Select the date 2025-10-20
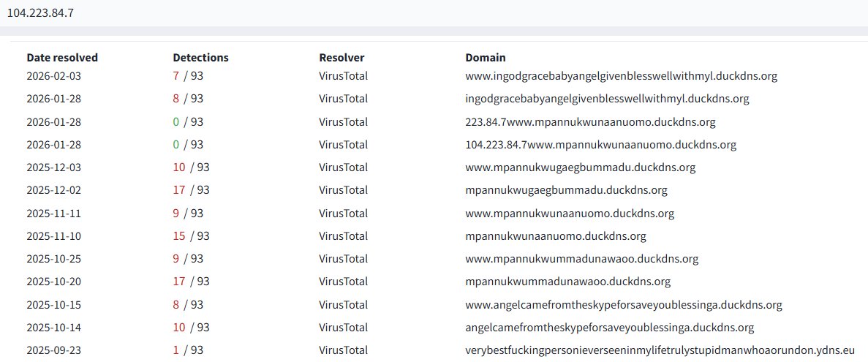This screenshot has height=362, width=868. point(53,281)
